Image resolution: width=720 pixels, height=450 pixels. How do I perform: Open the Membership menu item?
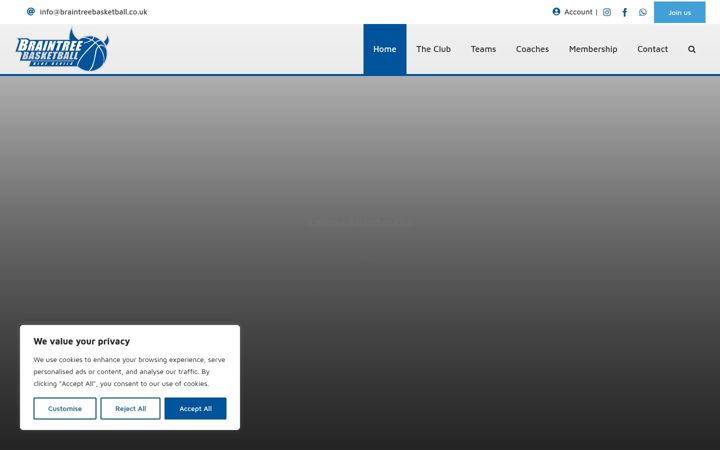(x=593, y=49)
